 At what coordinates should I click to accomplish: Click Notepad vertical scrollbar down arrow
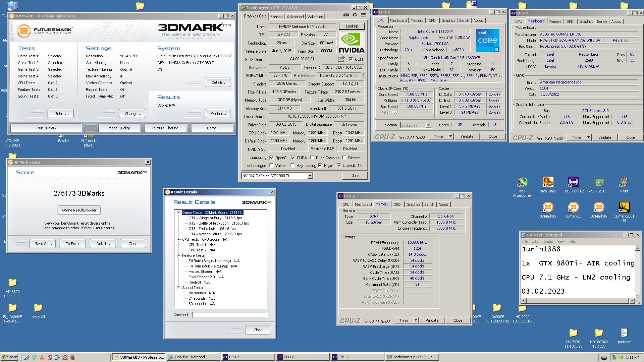637,296
